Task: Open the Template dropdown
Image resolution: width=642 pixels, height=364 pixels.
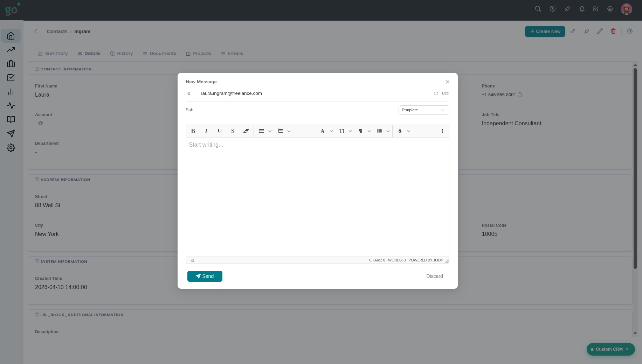Action: click(424, 110)
